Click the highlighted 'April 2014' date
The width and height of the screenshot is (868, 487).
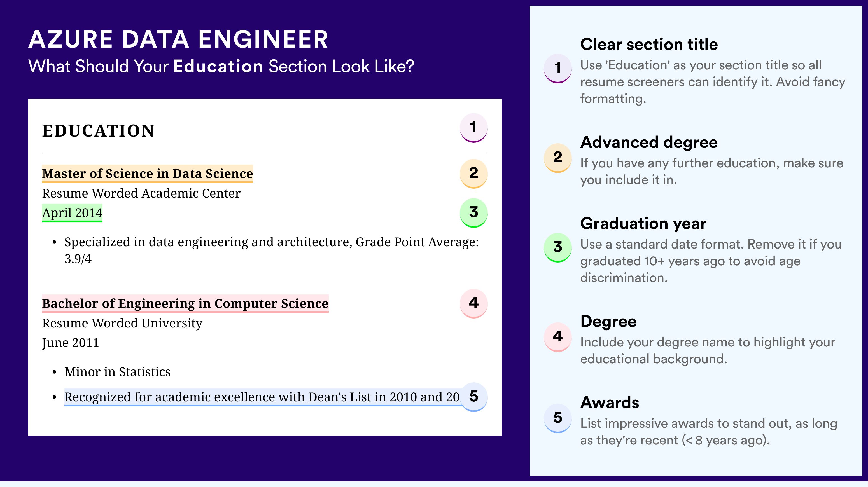pyautogui.click(x=72, y=213)
